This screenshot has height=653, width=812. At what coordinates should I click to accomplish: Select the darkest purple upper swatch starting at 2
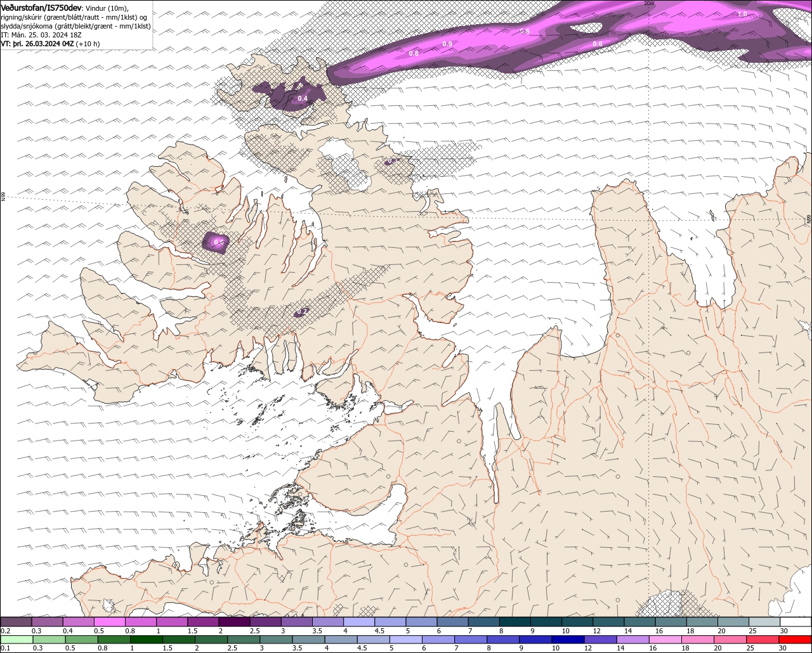pyautogui.click(x=234, y=622)
